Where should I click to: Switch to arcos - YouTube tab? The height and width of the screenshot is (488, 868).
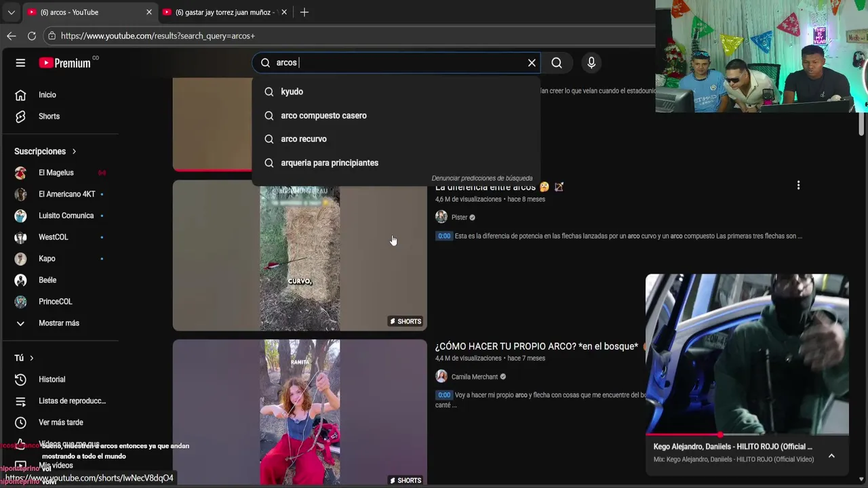[x=90, y=12]
